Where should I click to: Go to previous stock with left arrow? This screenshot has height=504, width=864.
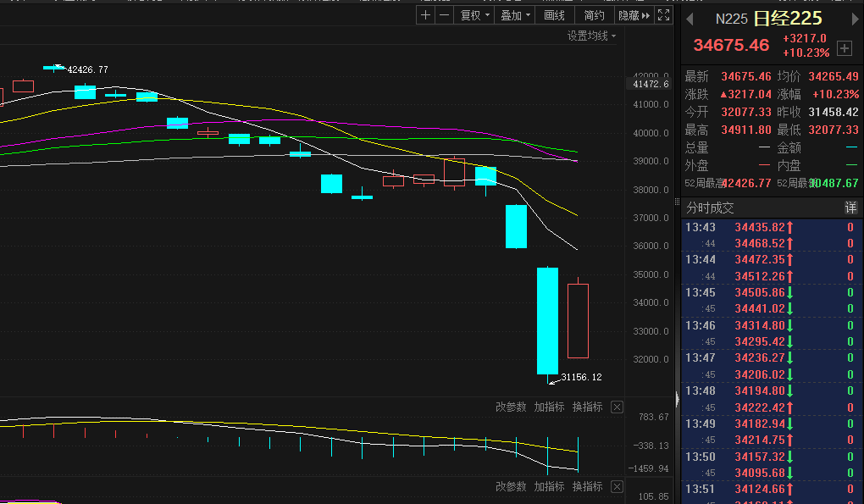click(x=690, y=19)
